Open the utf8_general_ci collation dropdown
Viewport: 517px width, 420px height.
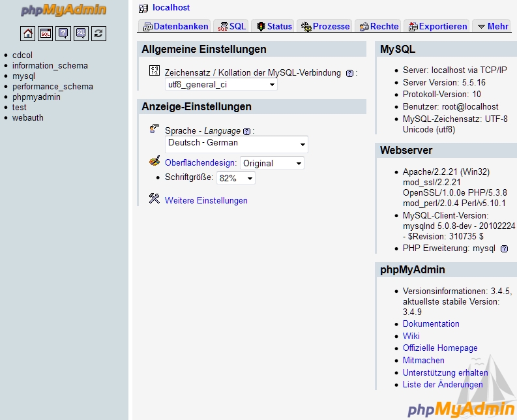coord(221,85)
